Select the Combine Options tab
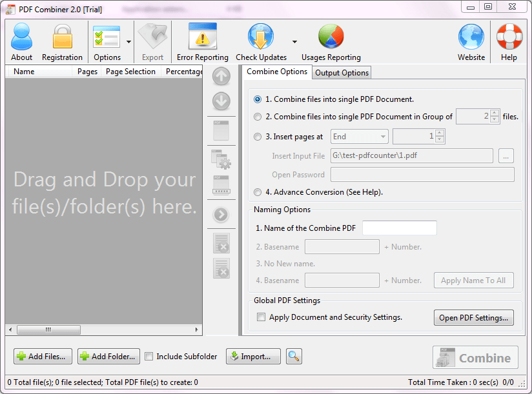Image resolution: width=532 pixels, height=394 pixels. coord(276,72)
